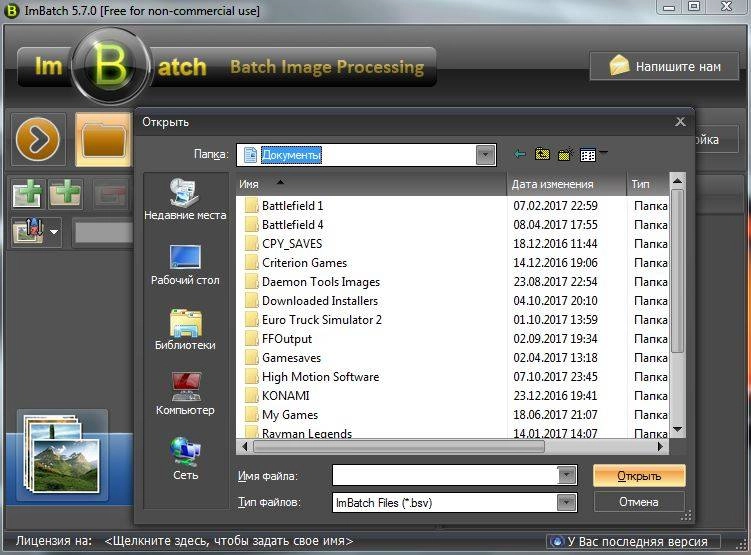Viewport: 751px width, 555px height.
Task: Select the Battlefield 1 folder
Action: coord(293,206)
